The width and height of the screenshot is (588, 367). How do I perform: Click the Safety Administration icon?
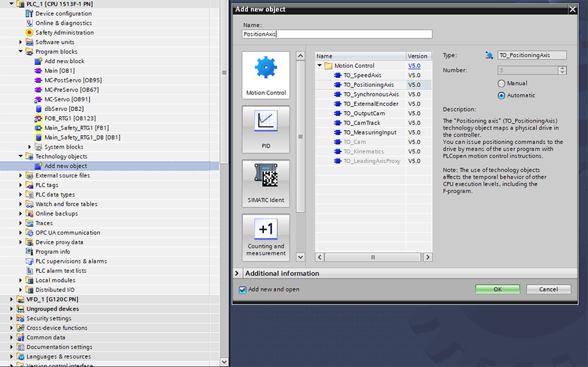29,33
